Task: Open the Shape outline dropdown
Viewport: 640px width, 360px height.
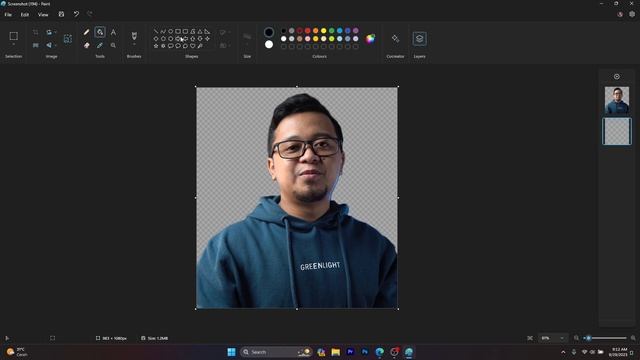Action: click(224, 32)
